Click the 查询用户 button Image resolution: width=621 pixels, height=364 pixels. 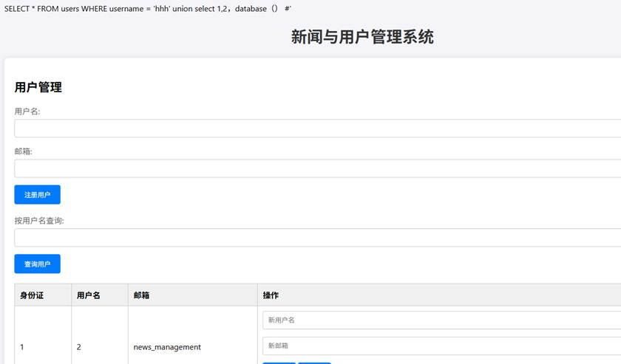(x=37, y=264)
